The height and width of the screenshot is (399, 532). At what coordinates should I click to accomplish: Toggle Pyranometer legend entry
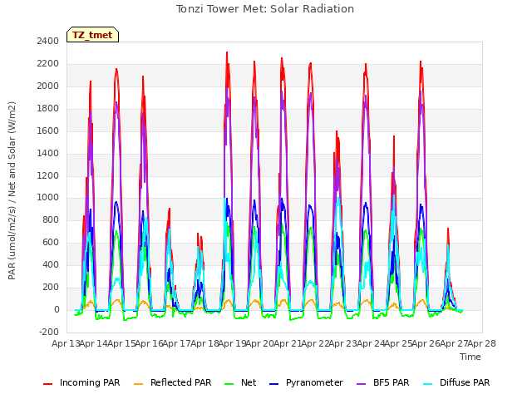pyautogui.click(x=307, y=382)
